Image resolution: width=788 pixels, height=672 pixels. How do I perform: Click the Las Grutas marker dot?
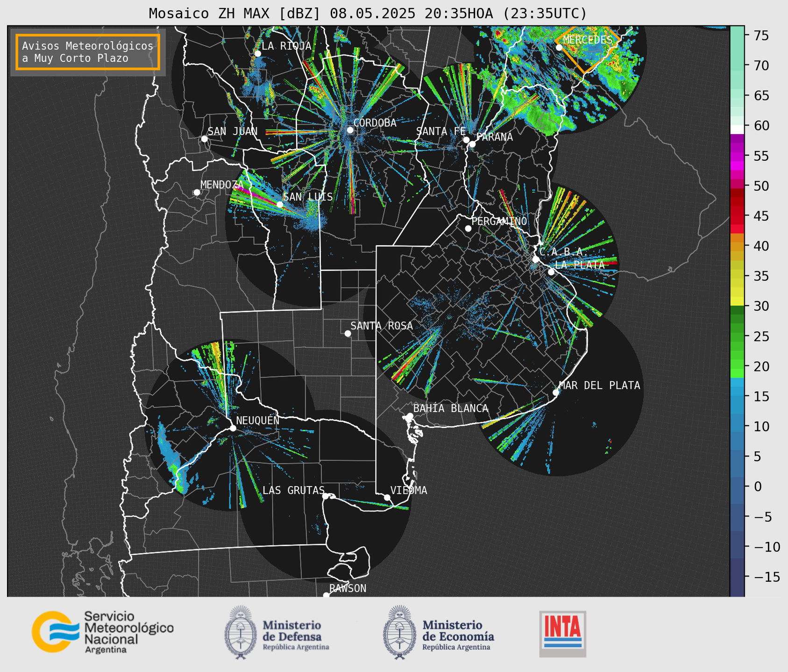pos(326,496)
